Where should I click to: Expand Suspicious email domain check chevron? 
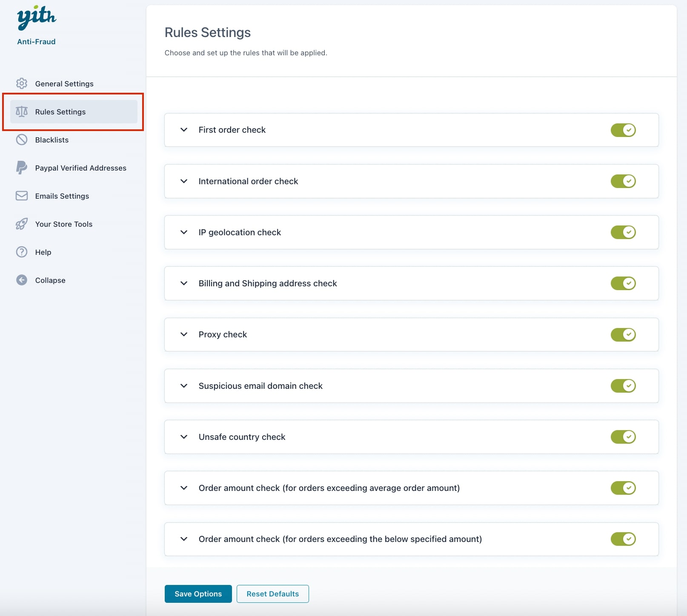pos(184,385)
